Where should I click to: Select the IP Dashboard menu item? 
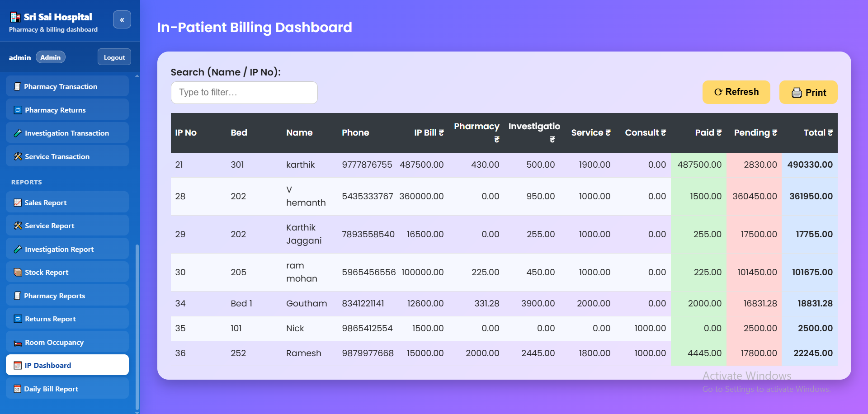click(67, 365)
